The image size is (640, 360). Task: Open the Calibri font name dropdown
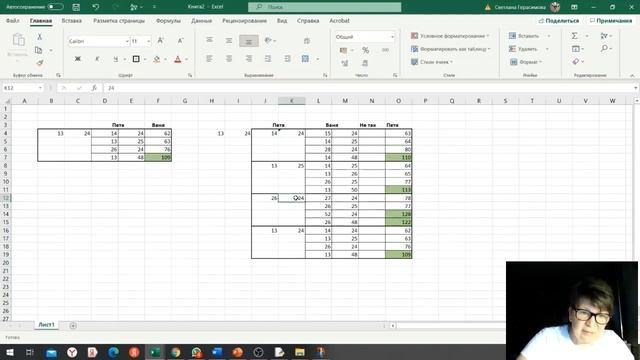coord(127,41)
